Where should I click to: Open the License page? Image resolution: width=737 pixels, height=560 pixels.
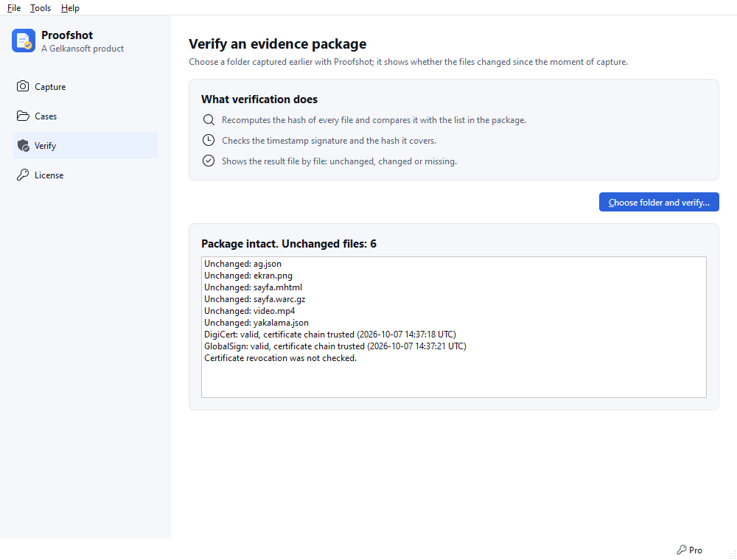tap(85, 175)
